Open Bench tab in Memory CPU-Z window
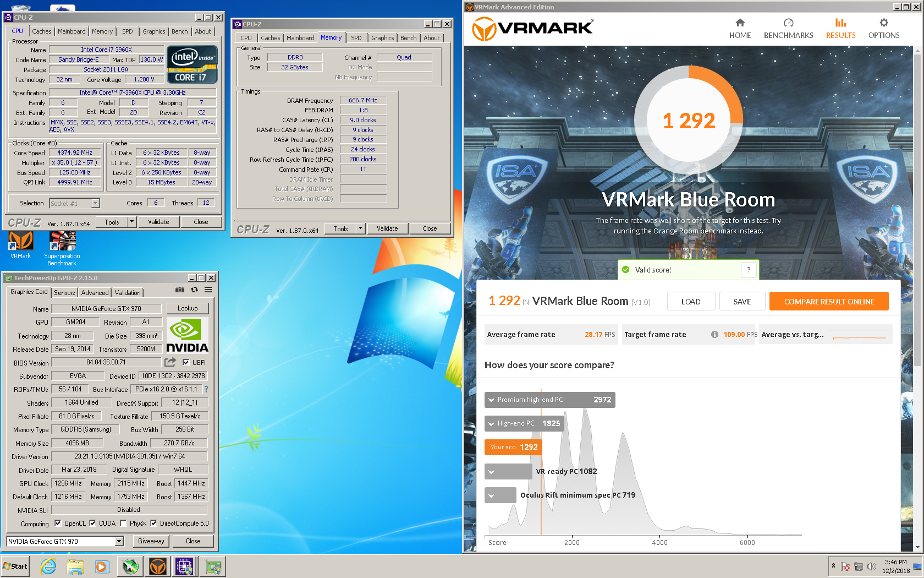 [408, 38]
